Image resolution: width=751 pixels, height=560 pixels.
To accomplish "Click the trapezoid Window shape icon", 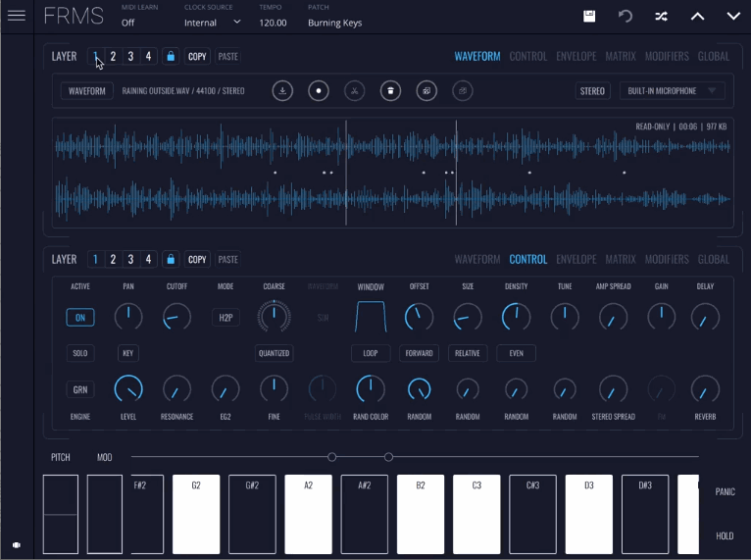I will click(x=371, y=317).
